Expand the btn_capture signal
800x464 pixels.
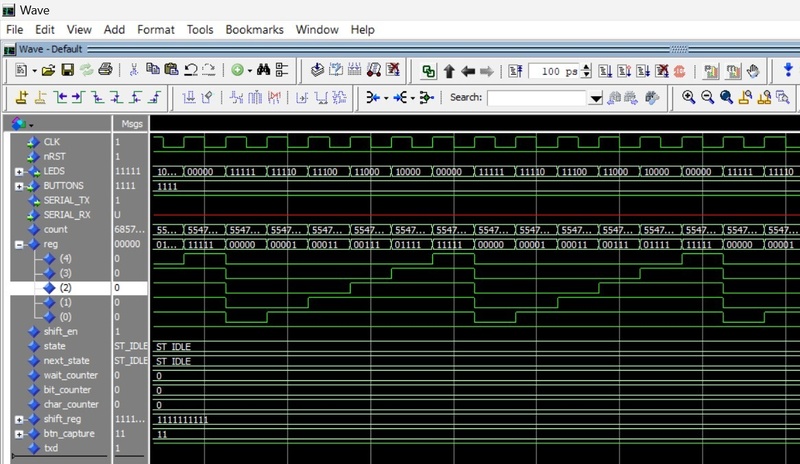[19, 434]
